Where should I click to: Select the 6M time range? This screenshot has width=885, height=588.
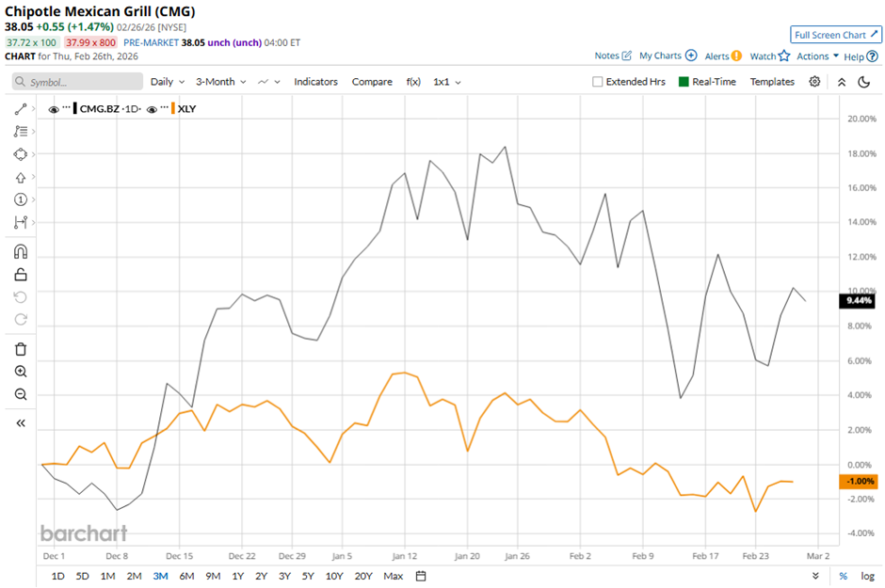pos(186,576)
